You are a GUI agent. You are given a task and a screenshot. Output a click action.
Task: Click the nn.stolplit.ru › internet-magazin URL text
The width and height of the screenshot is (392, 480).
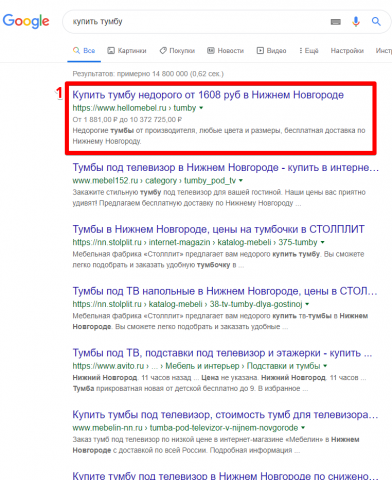tap(195, 242)
